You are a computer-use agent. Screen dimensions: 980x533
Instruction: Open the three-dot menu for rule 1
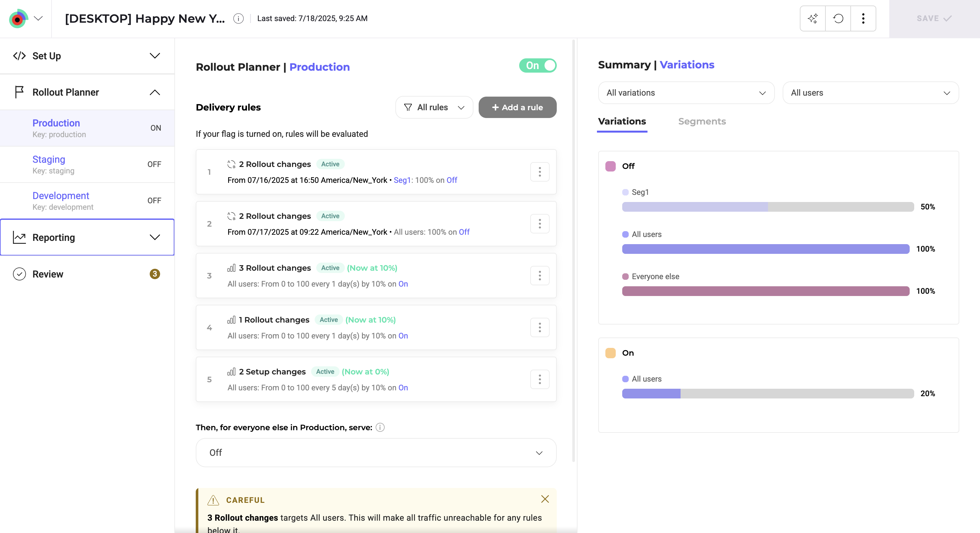(540, 172)
